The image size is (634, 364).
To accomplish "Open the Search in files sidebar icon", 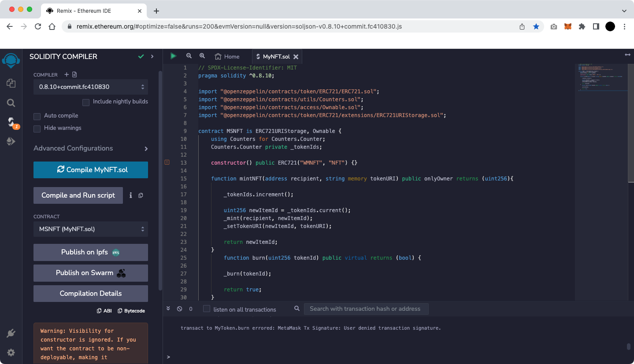I will (x=11, y=103).
